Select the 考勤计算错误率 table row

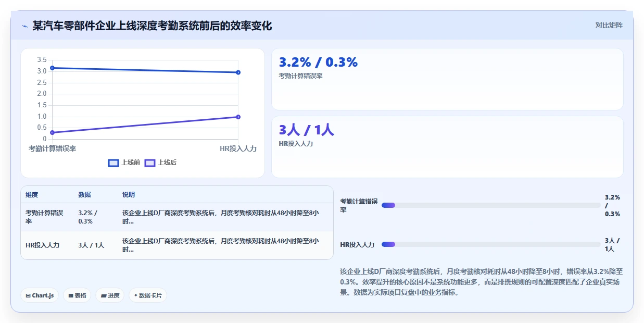tap(177, 217)
